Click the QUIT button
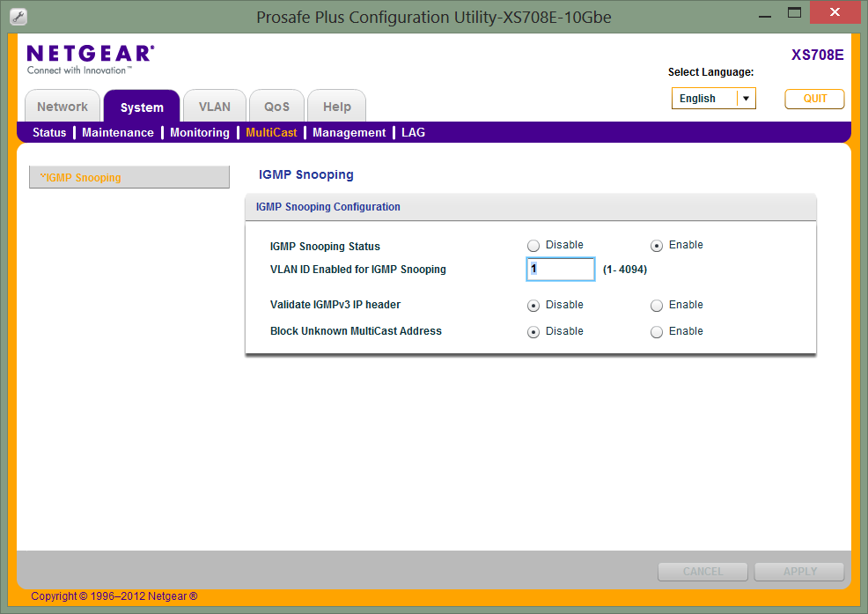Screen dimensions: 868x614 815,99
